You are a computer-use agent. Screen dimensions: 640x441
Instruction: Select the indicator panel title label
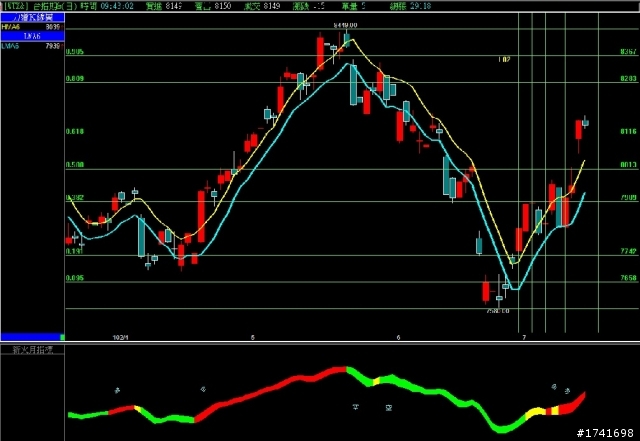33,350
